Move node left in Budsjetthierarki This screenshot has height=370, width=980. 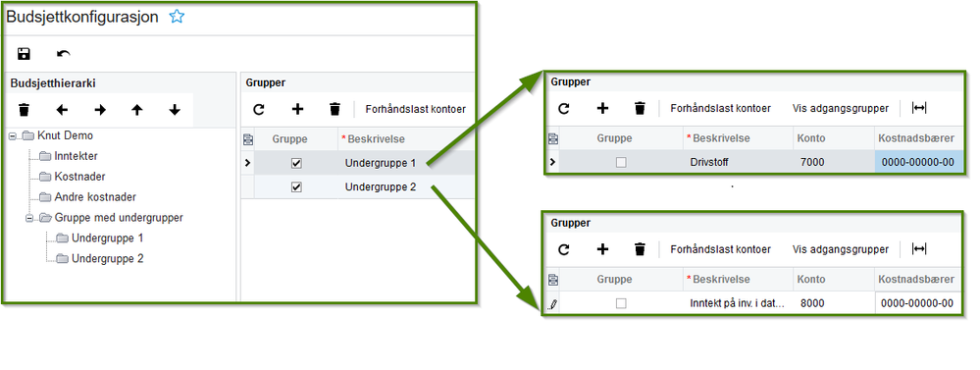pyautogui.click(x=62, y=110)
